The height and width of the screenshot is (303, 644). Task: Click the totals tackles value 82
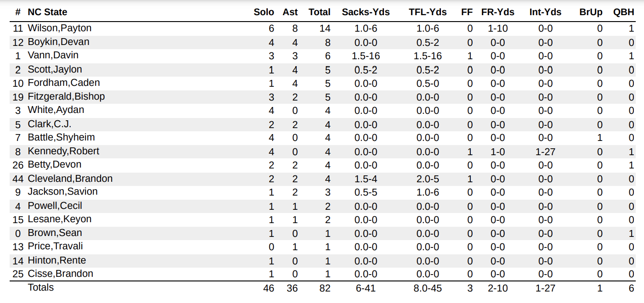pyautogui.click(x=325, y=288)
